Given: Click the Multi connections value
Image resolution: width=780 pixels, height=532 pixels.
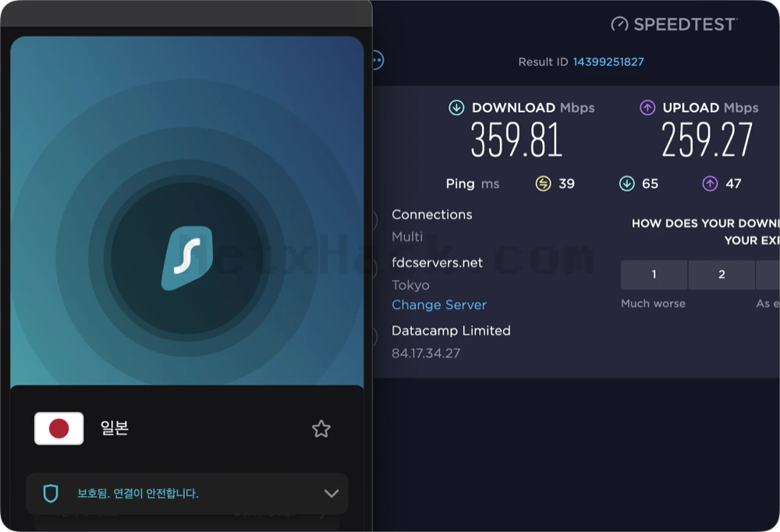Looking at the screenshot, I should tap(407, 237).
